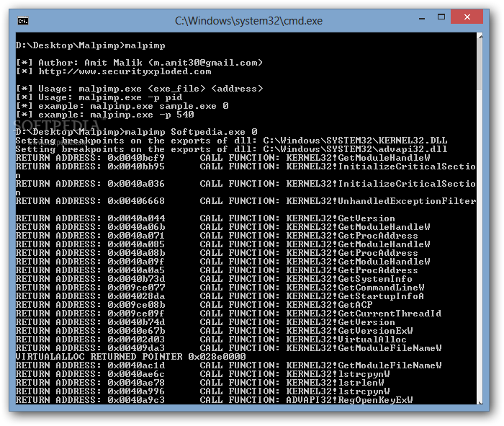Click KERNEL32!GetACP text
This screenshot has width=504, height=426.
click(330, 305)
